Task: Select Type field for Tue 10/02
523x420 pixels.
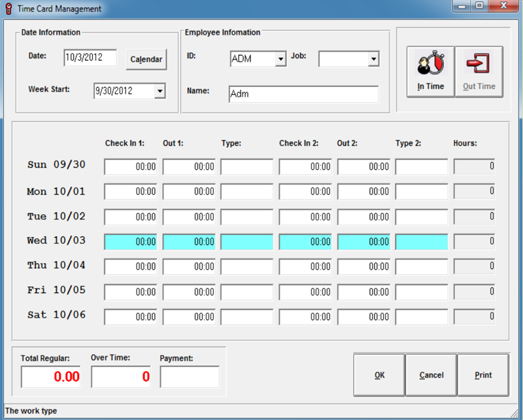Action: pyautogui.click(x=247, y=217)
